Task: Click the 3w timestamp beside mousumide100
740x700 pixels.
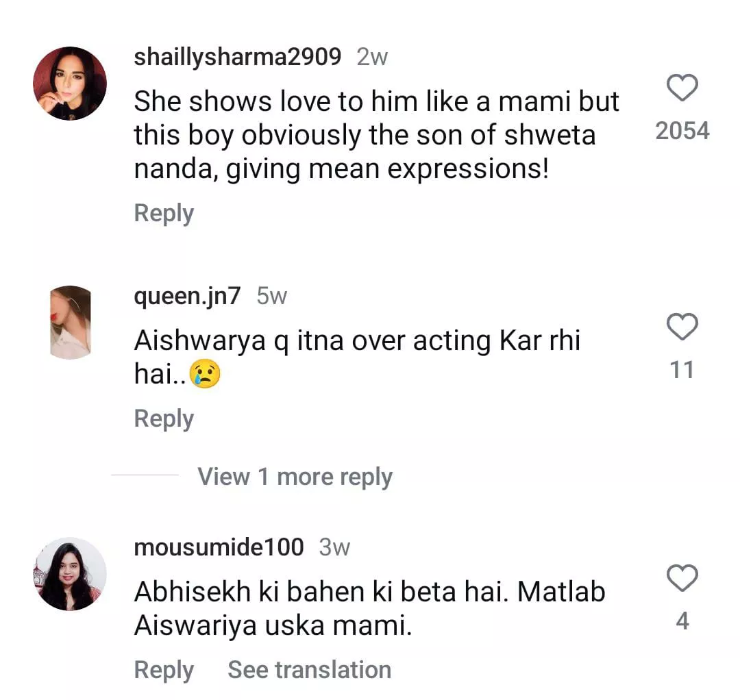Action: [334, 547]
